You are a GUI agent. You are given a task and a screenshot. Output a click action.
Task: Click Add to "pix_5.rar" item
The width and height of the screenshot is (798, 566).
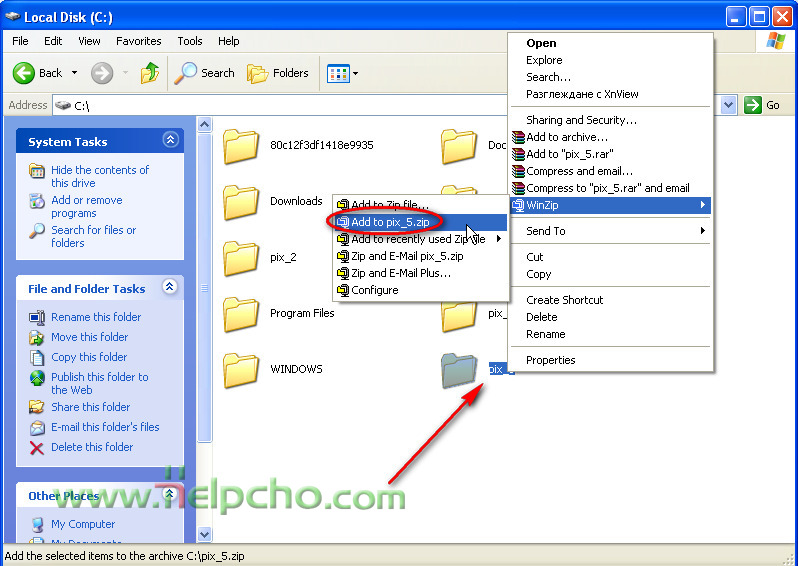(611, 154)
